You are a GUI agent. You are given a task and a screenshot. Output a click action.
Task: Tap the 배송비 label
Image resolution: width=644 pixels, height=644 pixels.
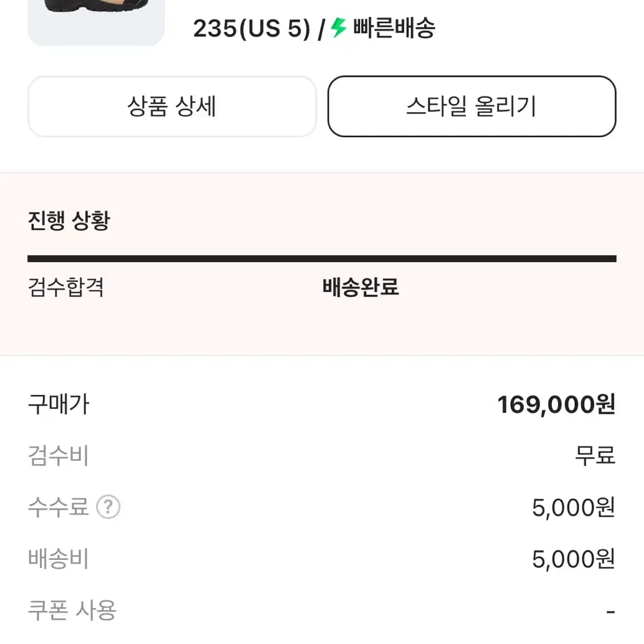click(59, 559)
